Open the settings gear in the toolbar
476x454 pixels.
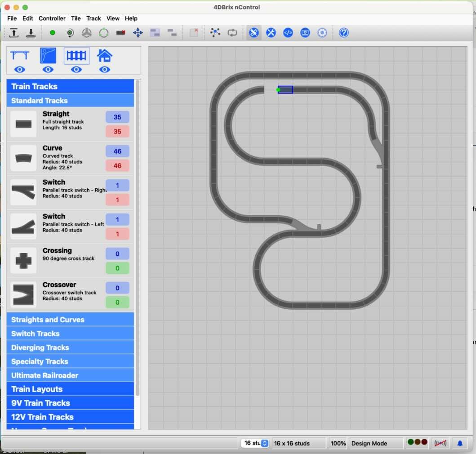pyautogui.click(x=322, y=33)
